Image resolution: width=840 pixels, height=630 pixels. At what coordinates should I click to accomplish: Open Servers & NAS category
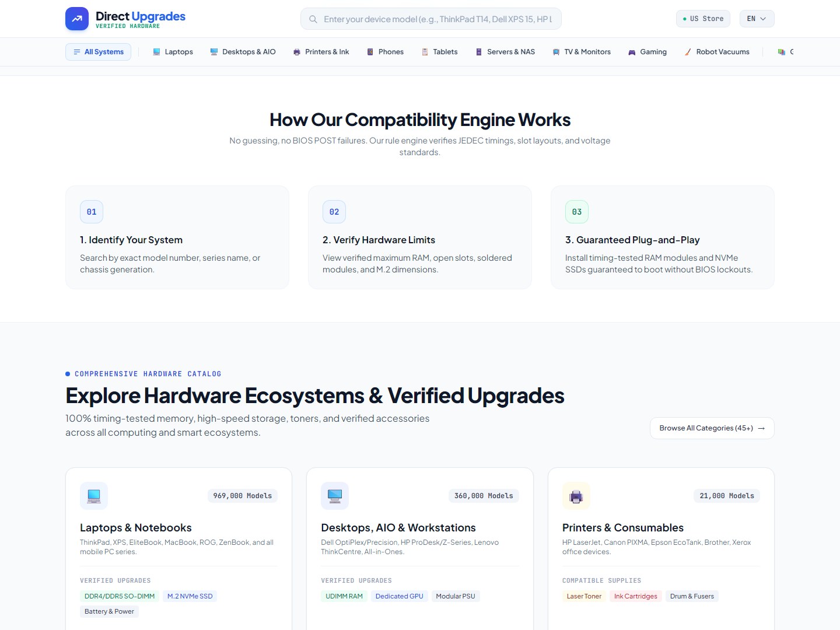(x=505, y=52)
